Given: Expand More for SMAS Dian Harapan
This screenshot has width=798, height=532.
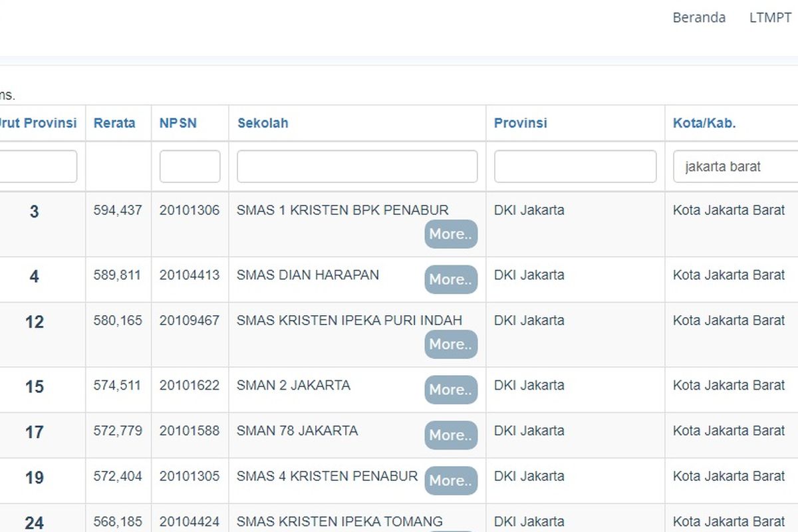Looking at the screenshot, I should point(451,279).
